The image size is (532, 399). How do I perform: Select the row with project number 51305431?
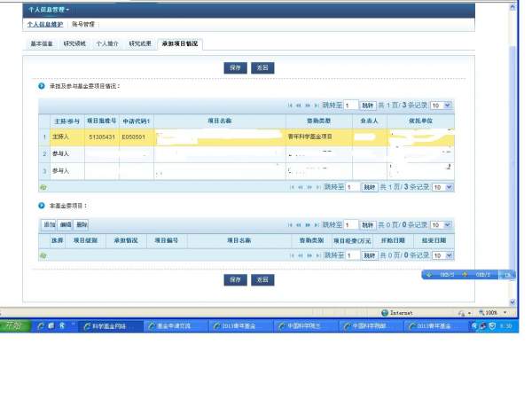tap(247, 137)
